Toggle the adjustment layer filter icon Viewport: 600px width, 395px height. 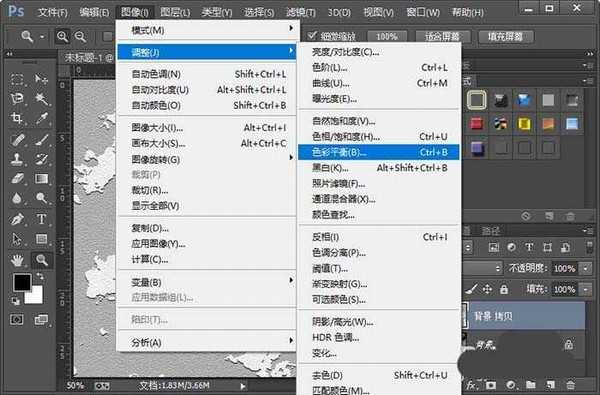511,247
